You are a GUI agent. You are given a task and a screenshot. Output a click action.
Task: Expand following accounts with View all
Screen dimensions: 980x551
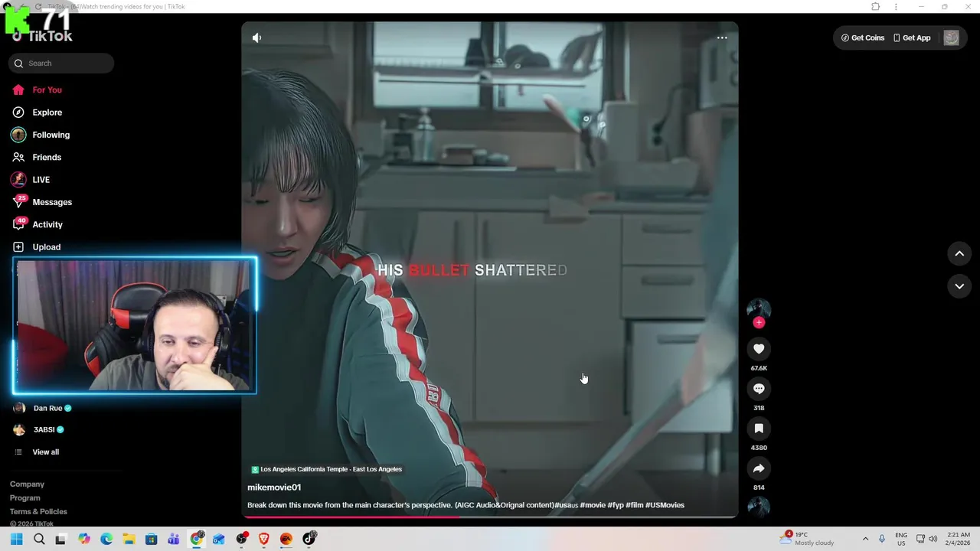[x=37, y=452]
